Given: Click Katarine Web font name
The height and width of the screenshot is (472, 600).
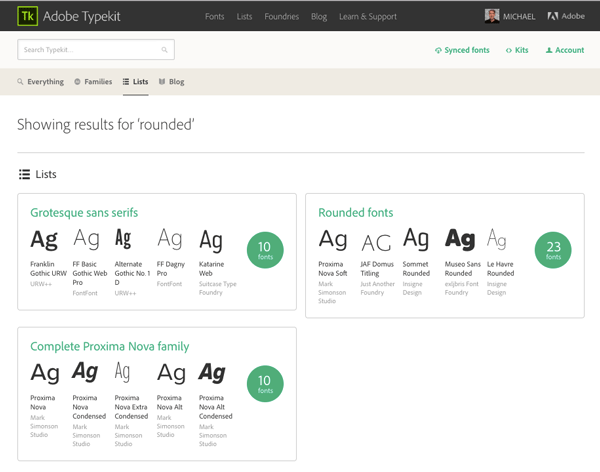Looking at the screenshot, I should pos(211,269).
